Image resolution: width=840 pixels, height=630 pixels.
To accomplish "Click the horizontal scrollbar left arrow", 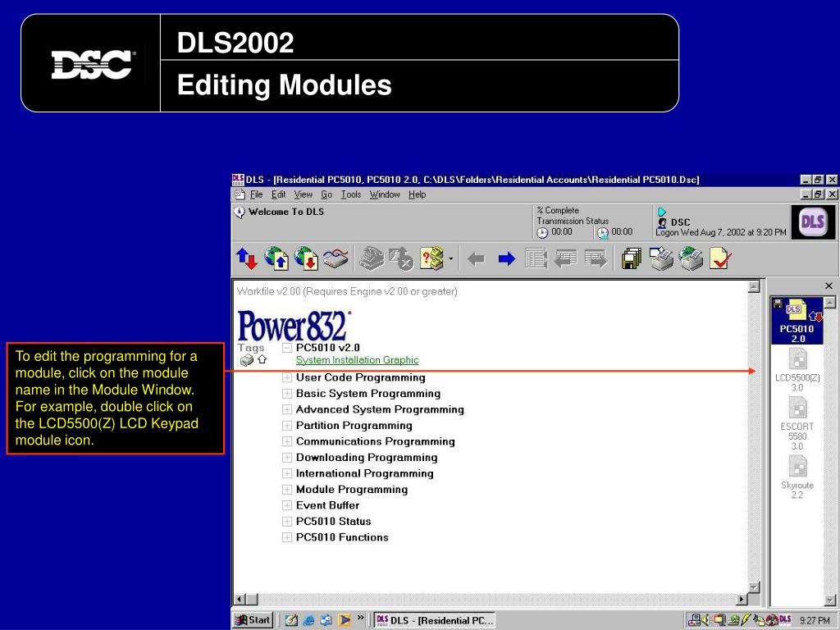I will tap(240, 600).
